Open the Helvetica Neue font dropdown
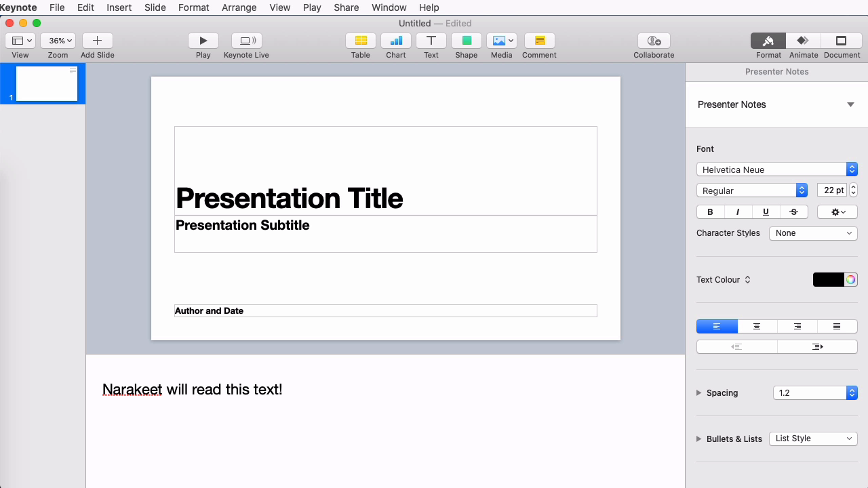Viewport: 868px width, 488px height. point(777,169)
